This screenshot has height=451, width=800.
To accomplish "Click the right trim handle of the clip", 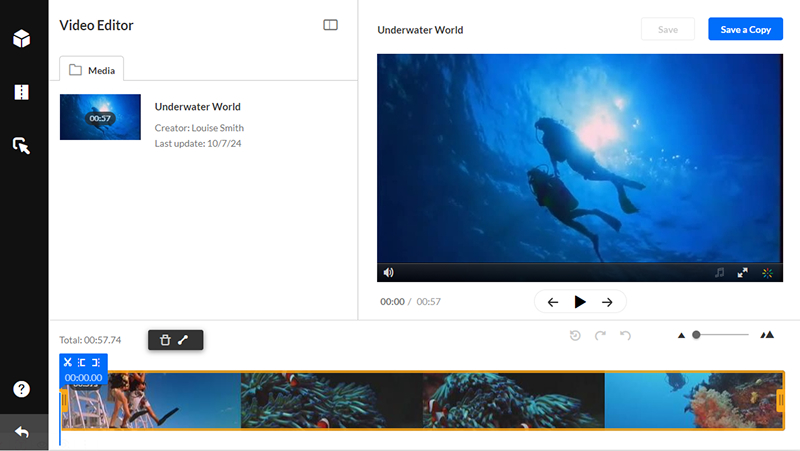I will click(780, 400).
